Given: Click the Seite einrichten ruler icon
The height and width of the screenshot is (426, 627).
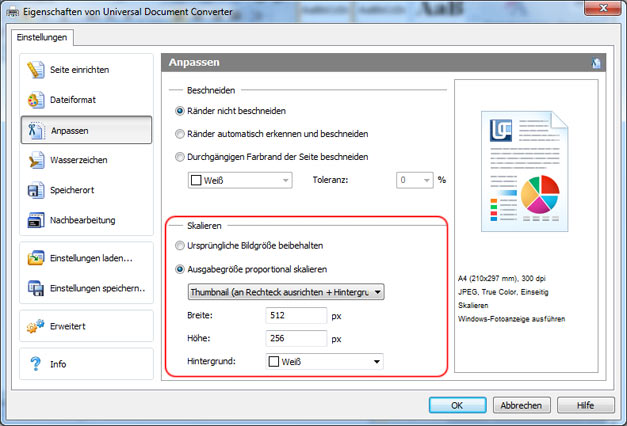Looking at the screenshot, I should click(36, 70).
